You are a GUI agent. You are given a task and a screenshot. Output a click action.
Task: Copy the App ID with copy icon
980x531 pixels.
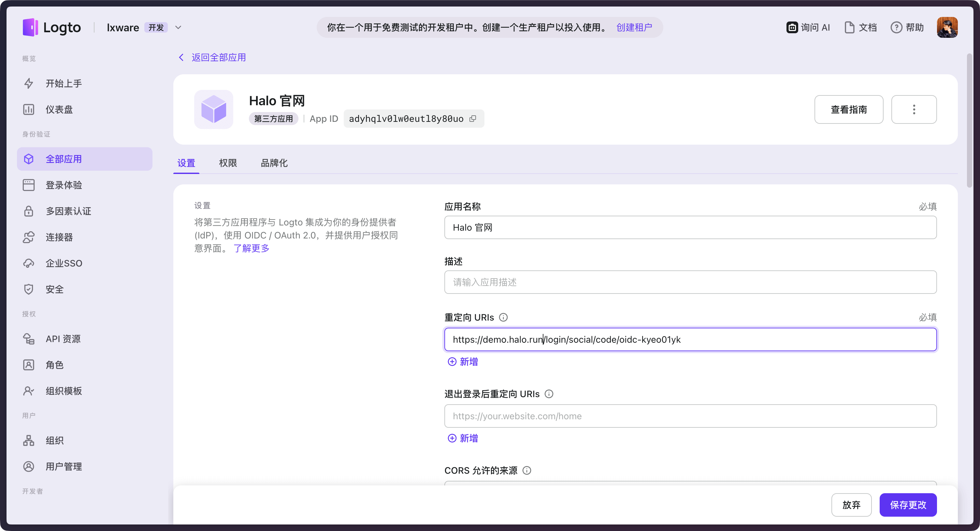(472, 119)
